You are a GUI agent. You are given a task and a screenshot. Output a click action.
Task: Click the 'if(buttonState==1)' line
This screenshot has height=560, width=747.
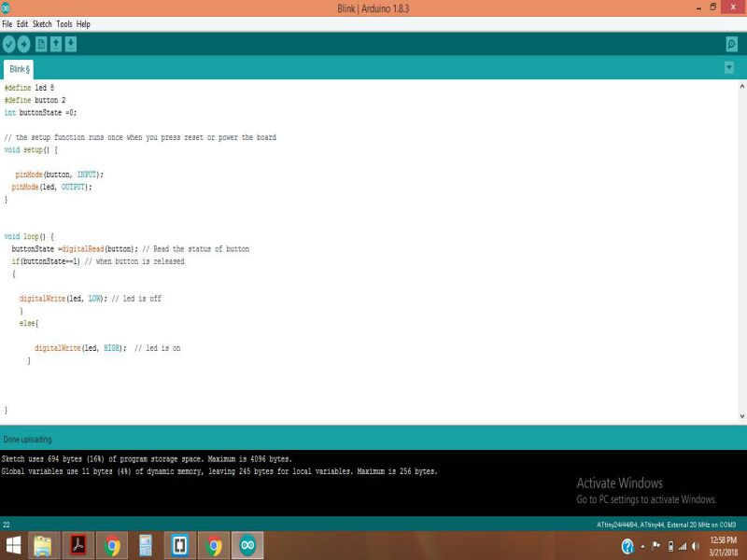click(x=98, y=261)
